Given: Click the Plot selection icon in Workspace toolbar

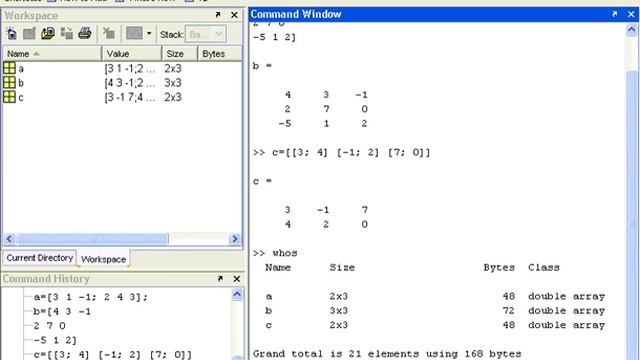Looking at the screenshot, I should coord(134,33).
